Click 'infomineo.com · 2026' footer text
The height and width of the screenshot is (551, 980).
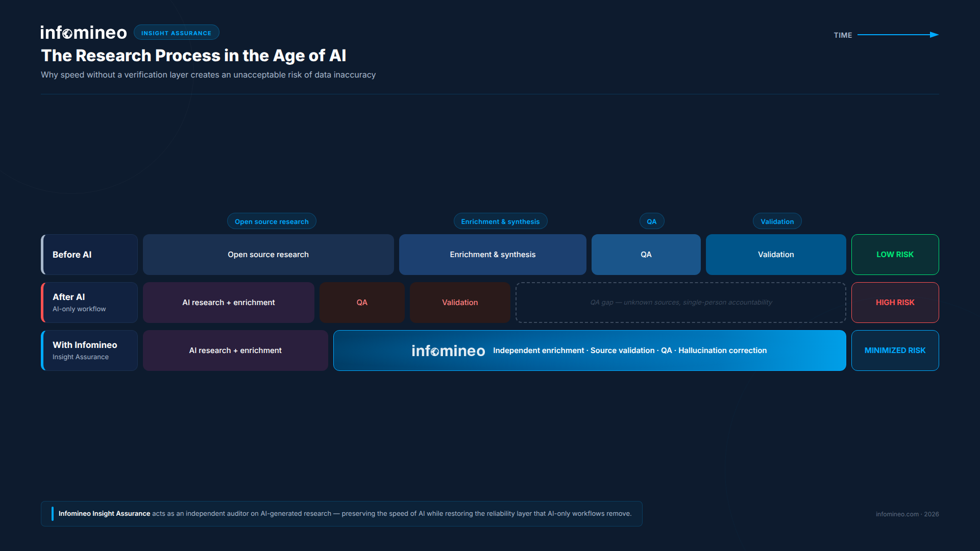point(908,514)
